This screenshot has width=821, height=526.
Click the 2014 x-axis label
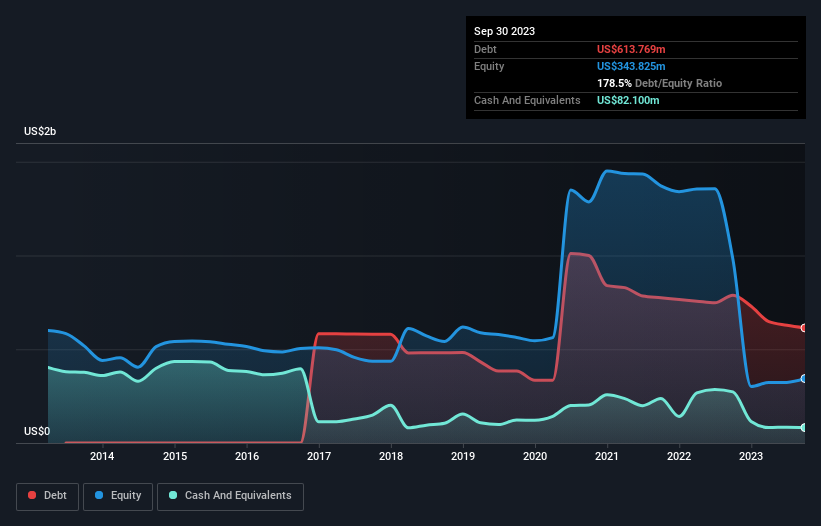click(x=102, y=456)
